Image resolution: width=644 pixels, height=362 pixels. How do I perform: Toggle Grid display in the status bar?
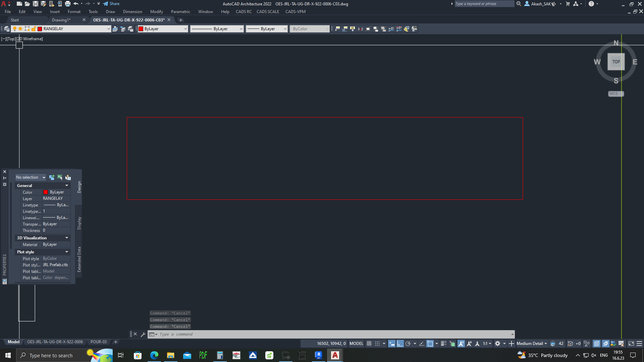pyautogui.click(x=370, y=344)
